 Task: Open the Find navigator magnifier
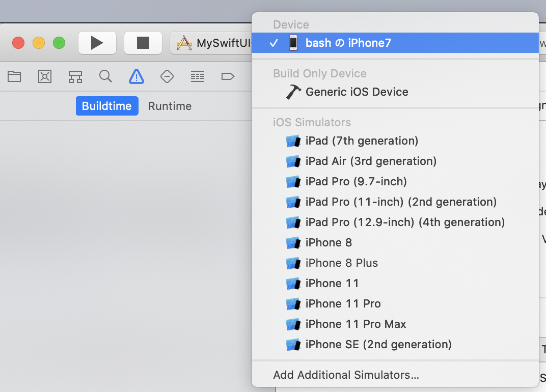[x=105, y=76]
